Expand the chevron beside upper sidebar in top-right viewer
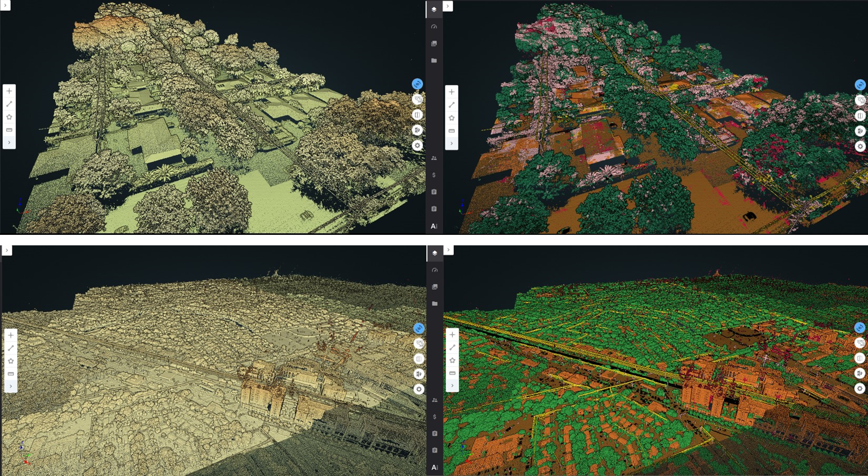This screenshot has height=476, width=868. tap(448, 6)
